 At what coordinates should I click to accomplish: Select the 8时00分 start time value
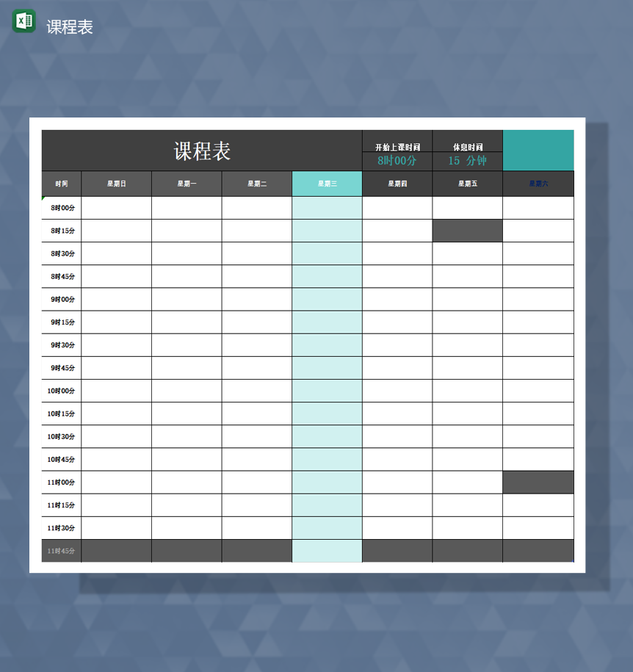397,160
